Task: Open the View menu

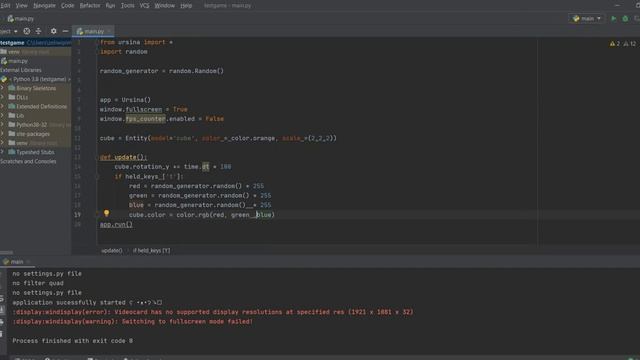Action: (21, 6)
